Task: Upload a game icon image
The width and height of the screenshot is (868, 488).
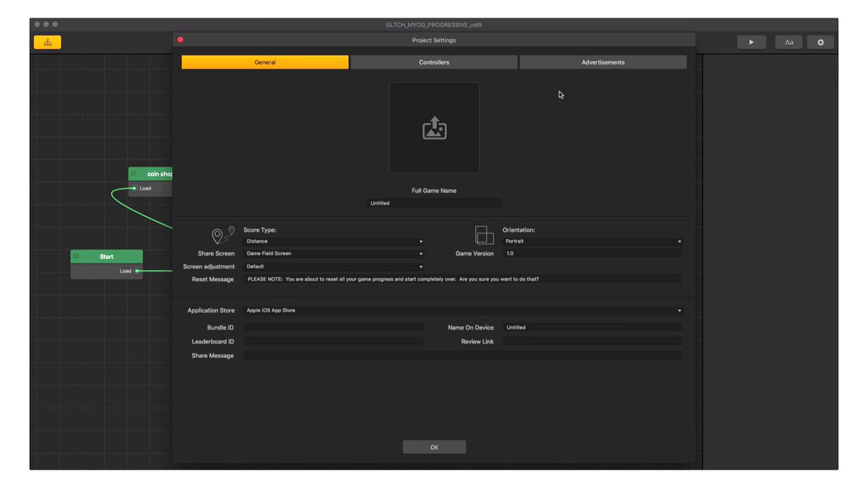Action: pyautogui.click(x=434, y=128)
